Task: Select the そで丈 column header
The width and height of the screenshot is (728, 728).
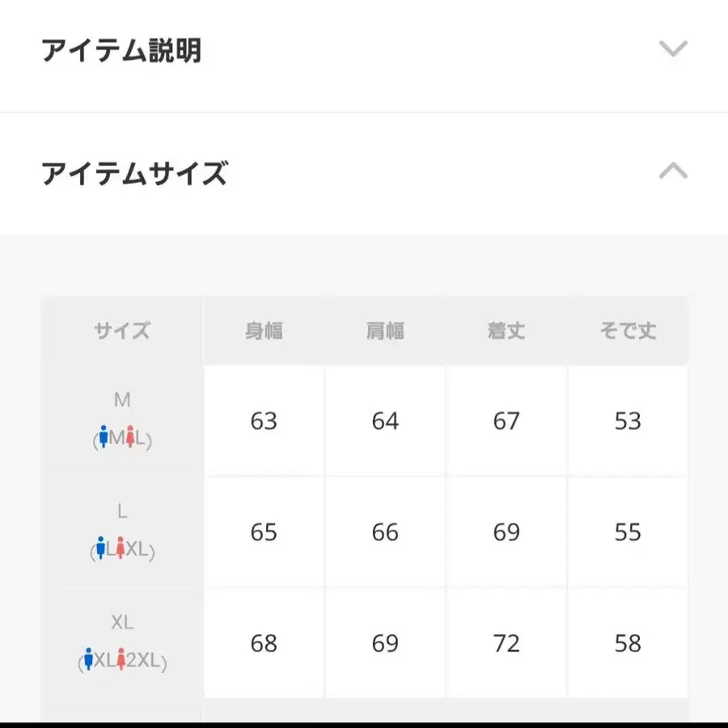Action: point(629,330)
